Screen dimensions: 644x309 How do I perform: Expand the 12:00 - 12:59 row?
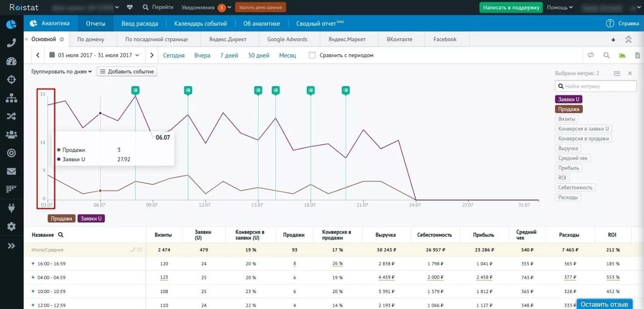33,305
